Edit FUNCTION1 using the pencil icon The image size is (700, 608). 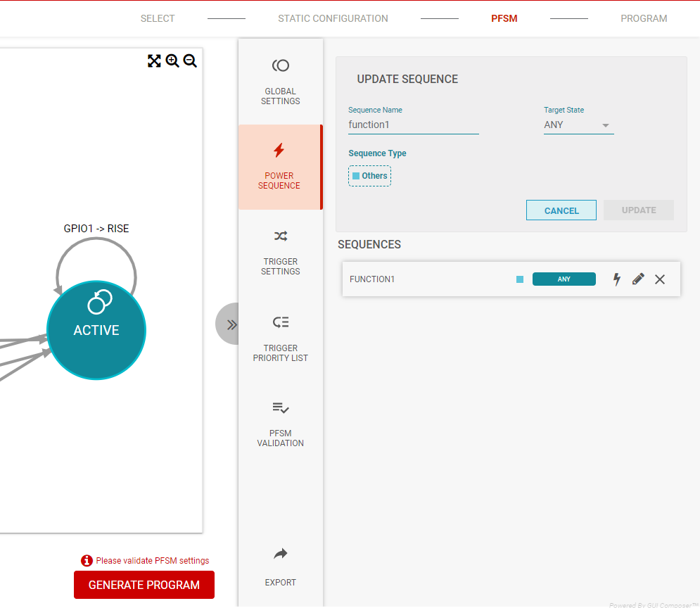tap(638, 279)
